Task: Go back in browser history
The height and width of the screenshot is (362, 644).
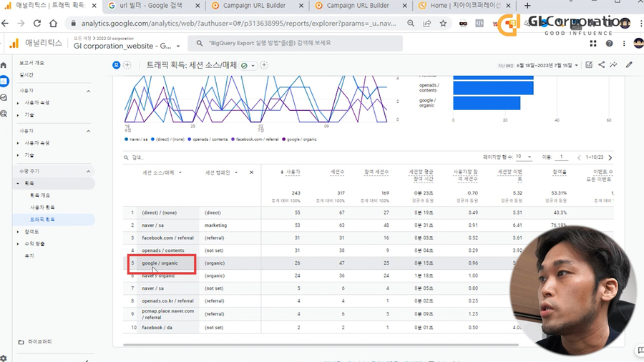Action: tap(5, 24)
